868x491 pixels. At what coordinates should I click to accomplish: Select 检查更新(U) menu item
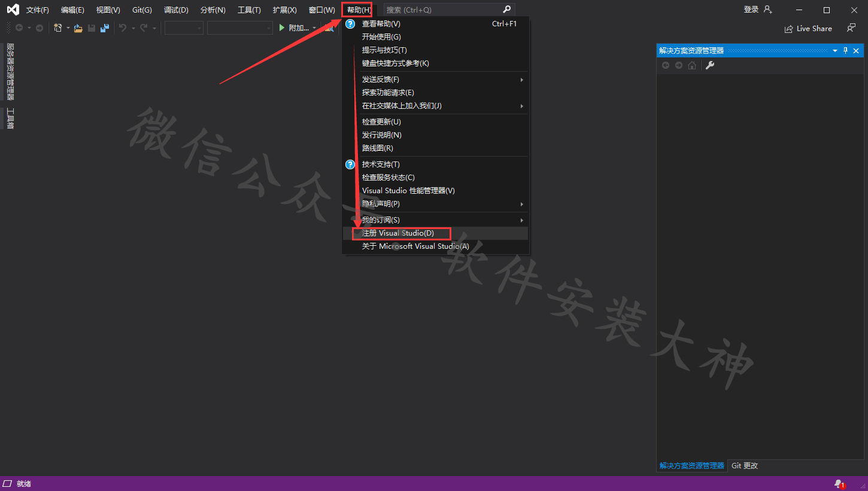click(x=435, y=122)
